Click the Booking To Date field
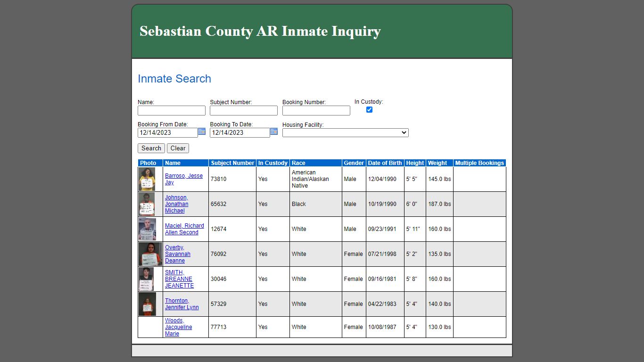 [240, 132]
